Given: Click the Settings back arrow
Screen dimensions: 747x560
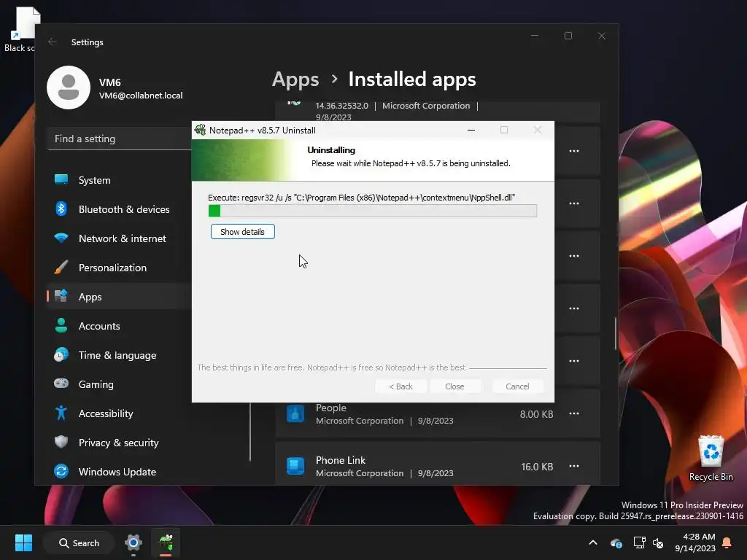Looking at the screenshot, I should (x=53, y=42).
